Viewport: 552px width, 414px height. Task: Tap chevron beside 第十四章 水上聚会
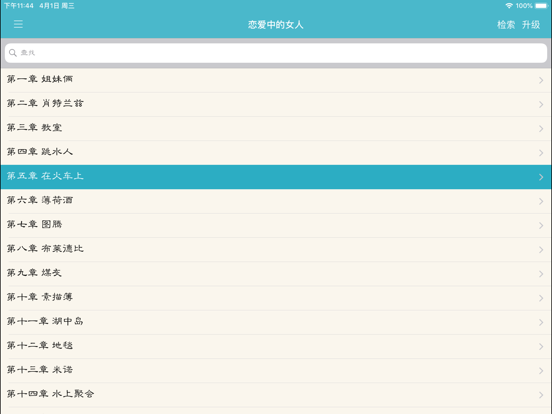(541, 395)
